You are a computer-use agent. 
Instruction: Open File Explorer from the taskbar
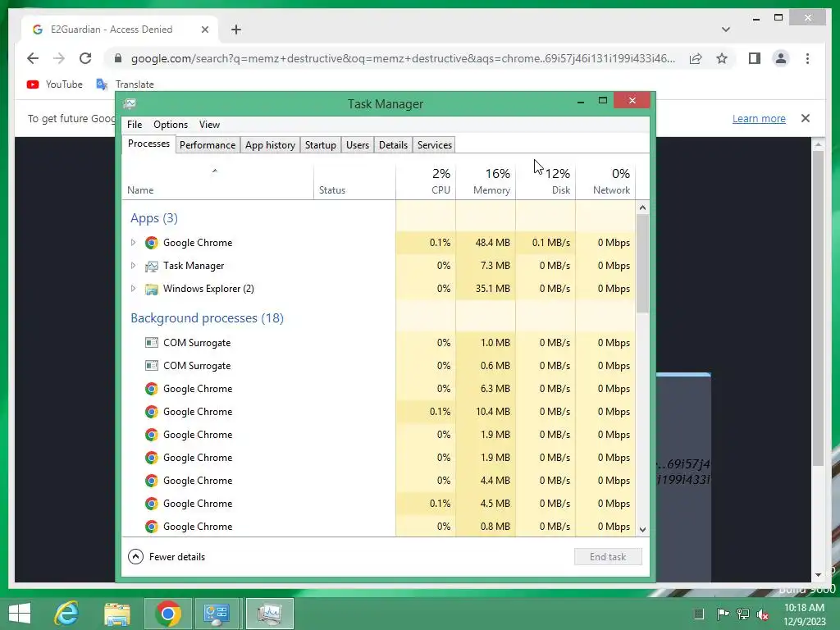pos(116,614)
